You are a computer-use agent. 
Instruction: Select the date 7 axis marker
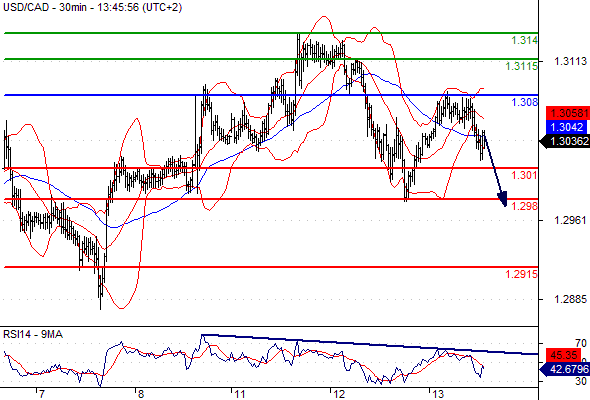tap(41, 394)
